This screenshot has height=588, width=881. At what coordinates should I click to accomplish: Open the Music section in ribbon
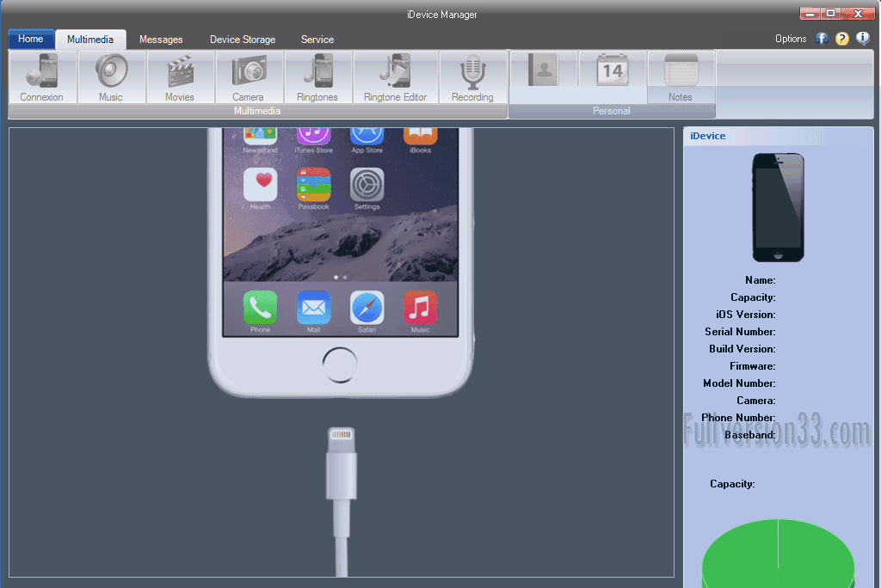[x=111, y=77]
